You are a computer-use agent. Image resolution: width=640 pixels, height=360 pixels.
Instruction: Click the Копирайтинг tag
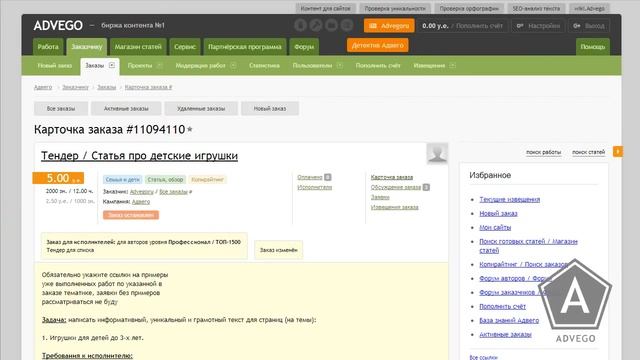click(x=208, y=180)
